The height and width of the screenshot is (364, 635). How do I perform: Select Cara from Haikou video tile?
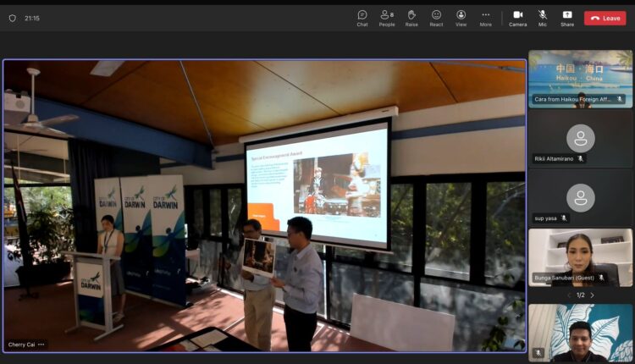(x=580, y=78)
